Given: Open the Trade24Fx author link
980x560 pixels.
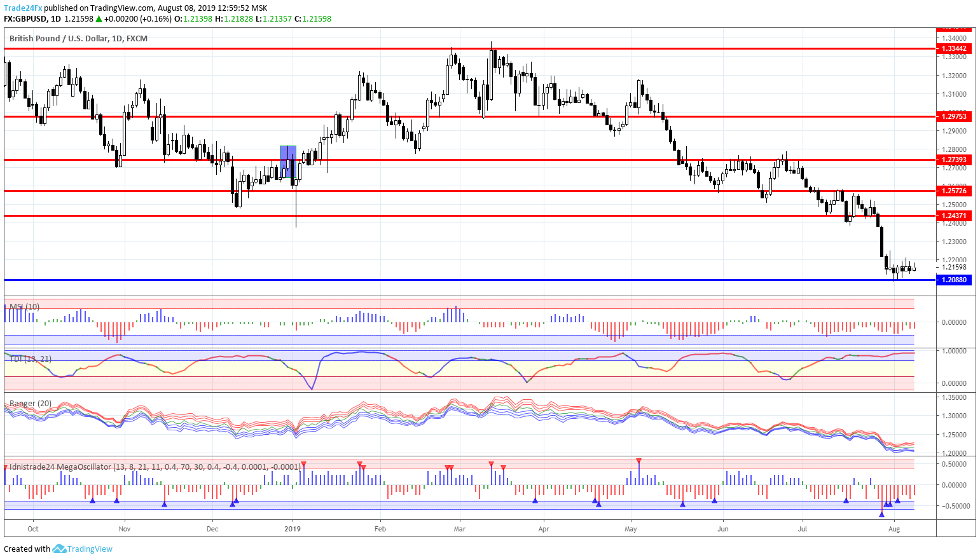Looking at the screenshot, I should [x=22, y=8].
